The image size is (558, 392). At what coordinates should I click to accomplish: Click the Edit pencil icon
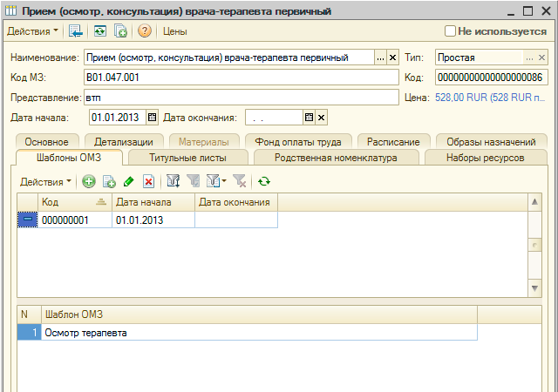129,181
